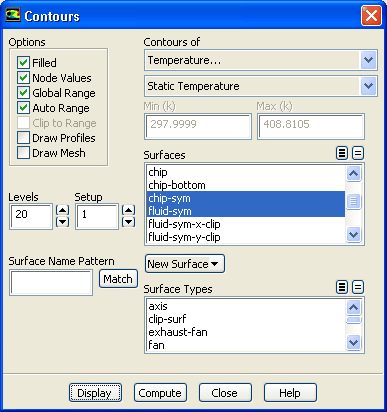Close the Contours dialog with the X
Screen dimensions: 387x412
(x=371, y=15)
